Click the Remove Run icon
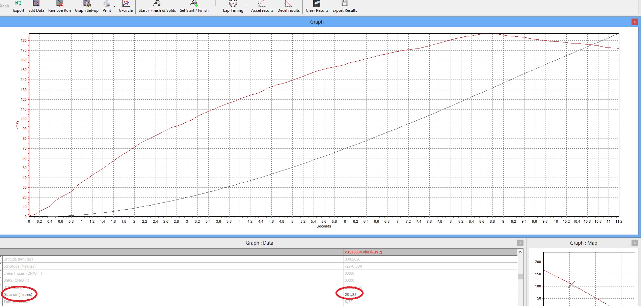644x306 pixels. pyautogui.click(x=59, y=4)
